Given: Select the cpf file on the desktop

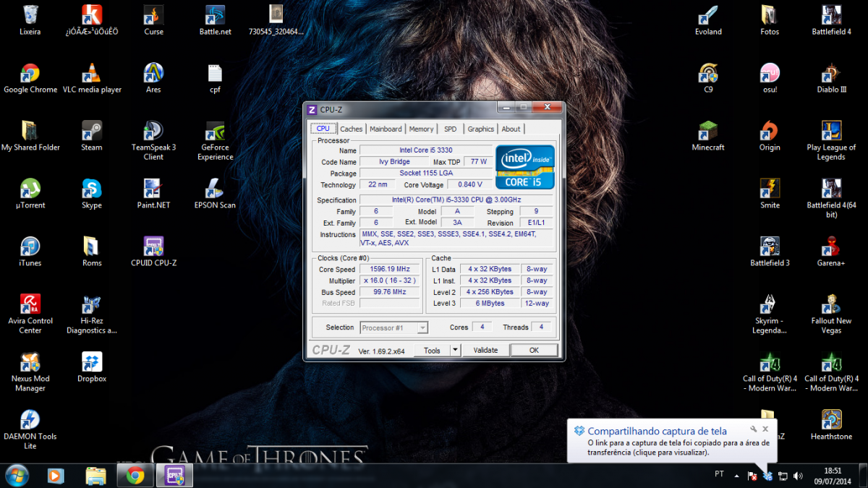Looking at the screenshot, I should tap(215, 77).
